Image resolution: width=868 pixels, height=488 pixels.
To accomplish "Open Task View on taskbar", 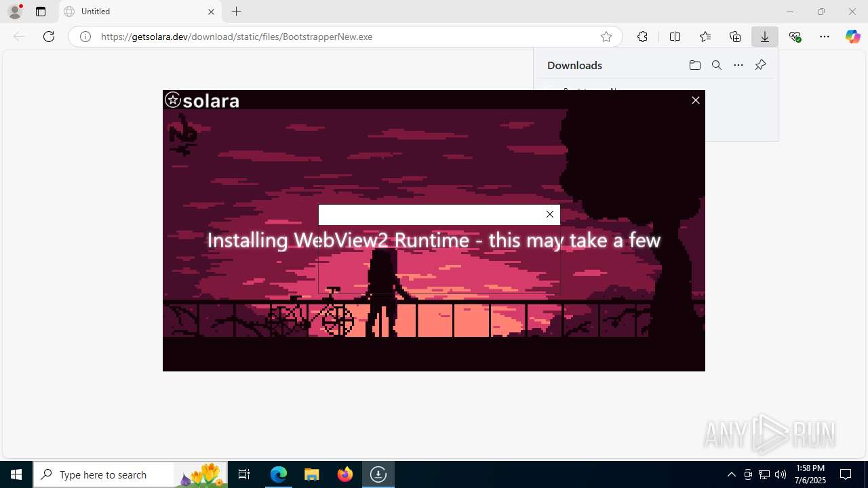I will click(x=244, y=474).
